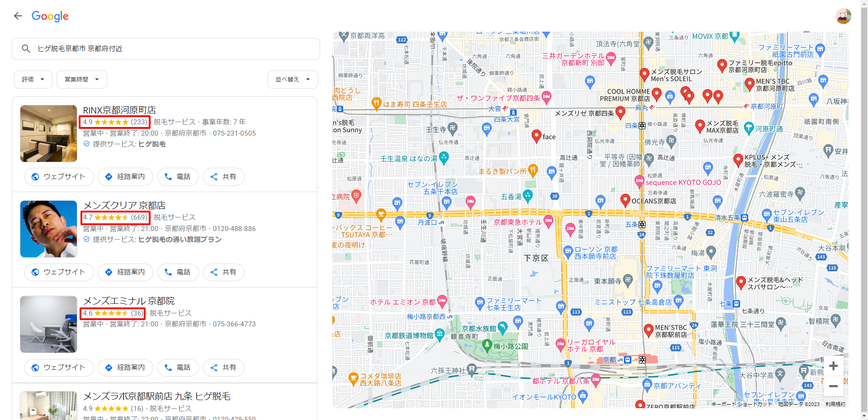The width and height of the screenshot is (868, 420).
Task: Expand the 営業時間 filter dropdown
Action: click(x=82, y=79)
